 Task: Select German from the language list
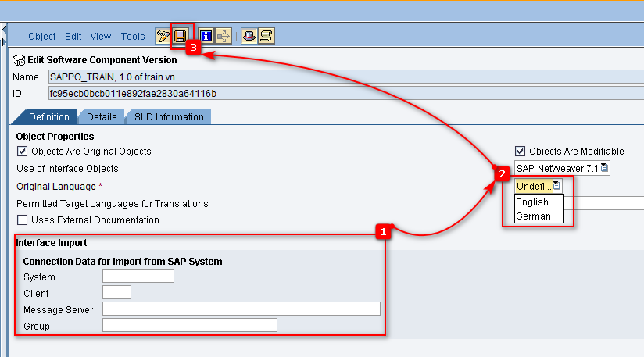[x=533, y=216]
